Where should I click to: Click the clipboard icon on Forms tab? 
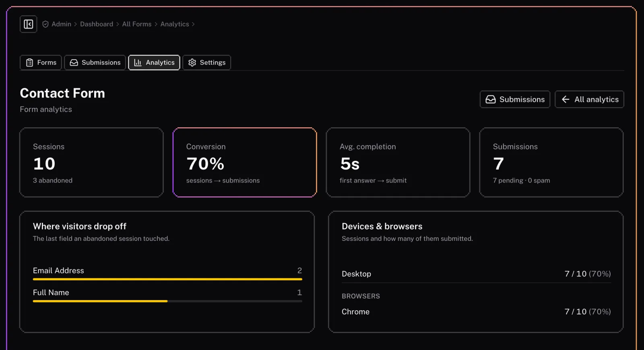[29, 62]
